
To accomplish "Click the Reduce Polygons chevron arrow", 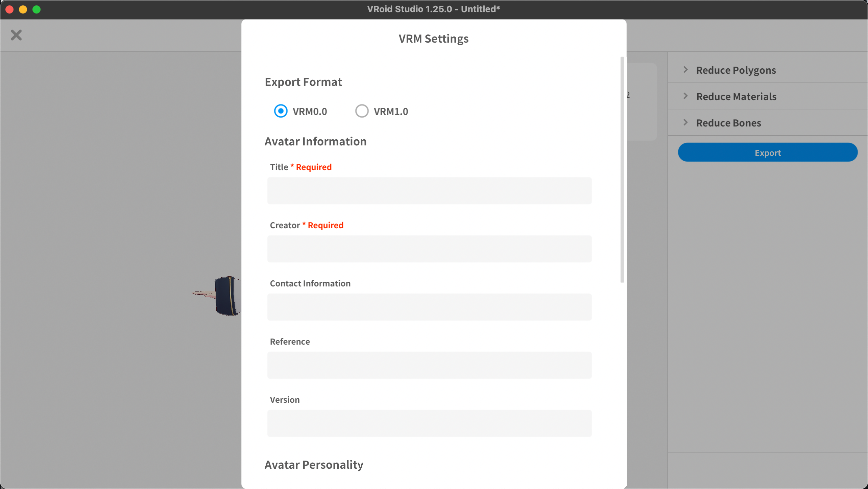I will (685, 70).
